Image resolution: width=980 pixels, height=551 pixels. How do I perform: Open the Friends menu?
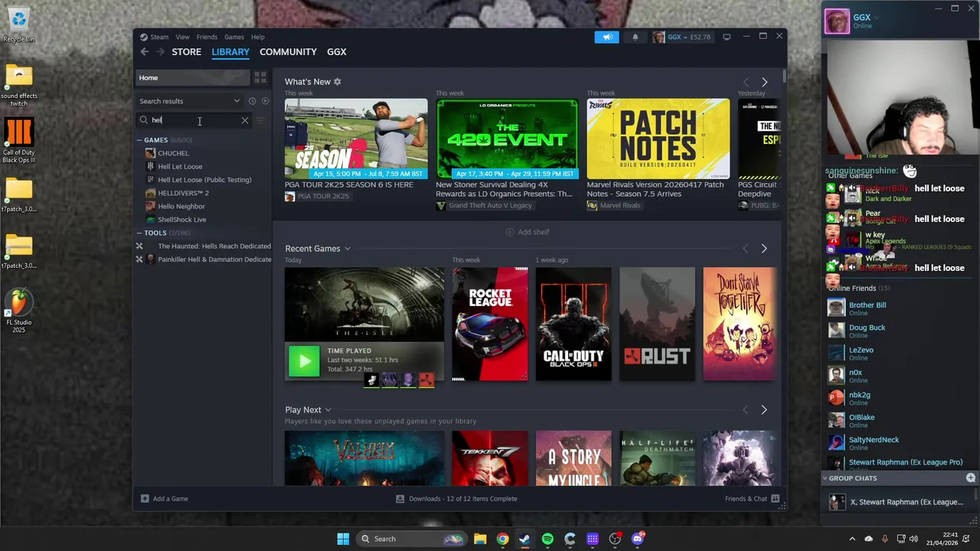pyautogui.click(x=207, y=37)
